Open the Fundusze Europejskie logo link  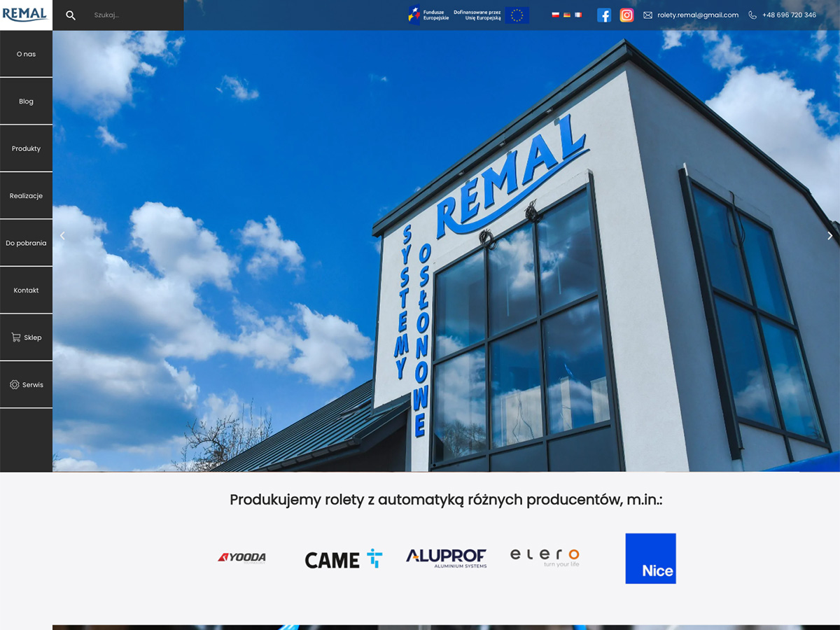(x=428, y=15)
